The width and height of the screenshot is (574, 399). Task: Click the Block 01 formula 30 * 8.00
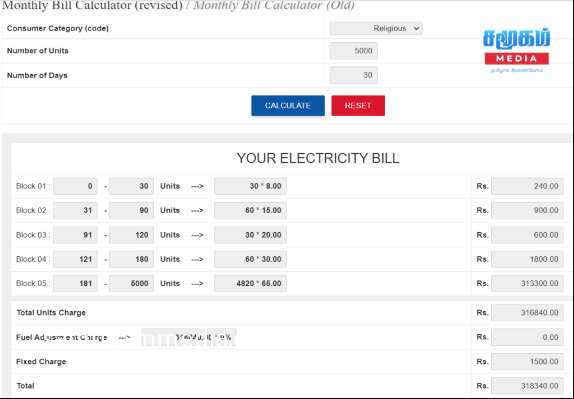pyautogui.click(x=250, y=186)
